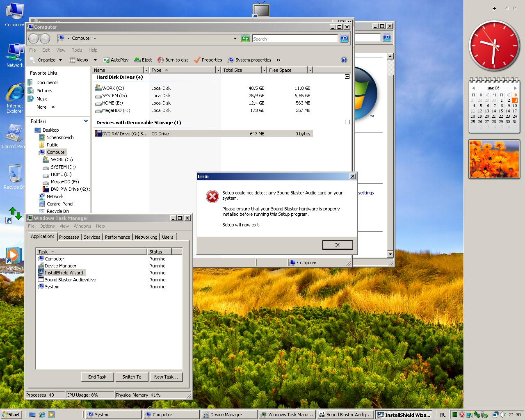Screen dimensions: 525x420
Task: Open the Organize dropdown menu
Action: 46,60
